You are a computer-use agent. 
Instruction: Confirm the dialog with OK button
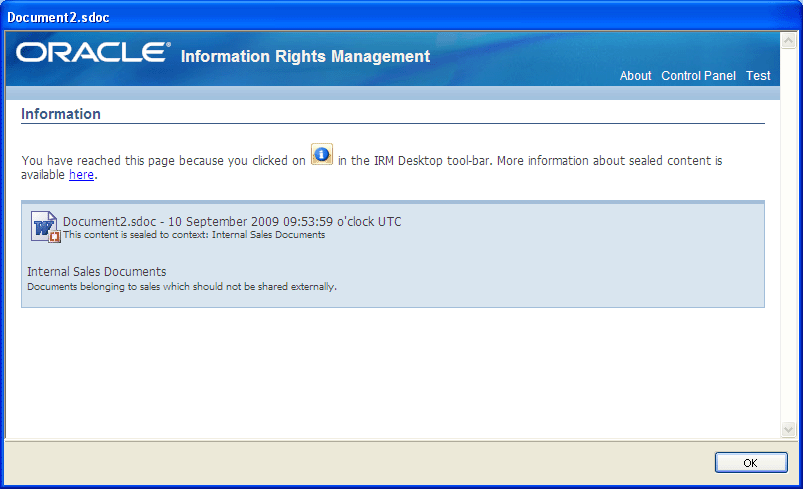pyautogui.click(x=751, y=463)
